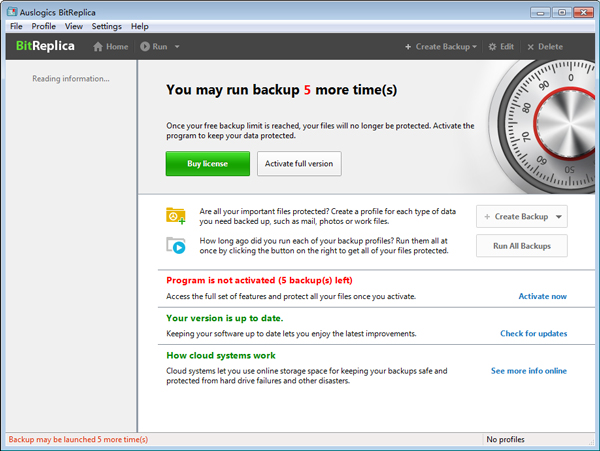The width and height of the screenshot is (600, 451).
Task: Open the File menu
Action: (x=16, y=26)
